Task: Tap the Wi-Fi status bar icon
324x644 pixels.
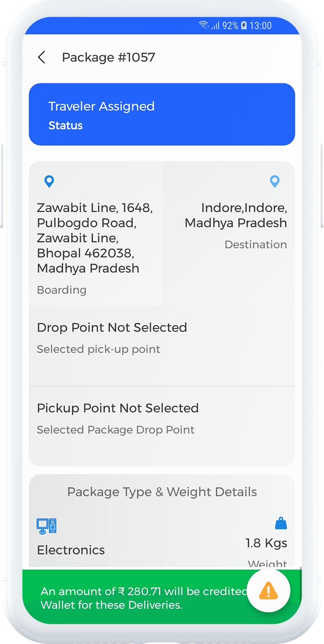Action: coord(203,26)
